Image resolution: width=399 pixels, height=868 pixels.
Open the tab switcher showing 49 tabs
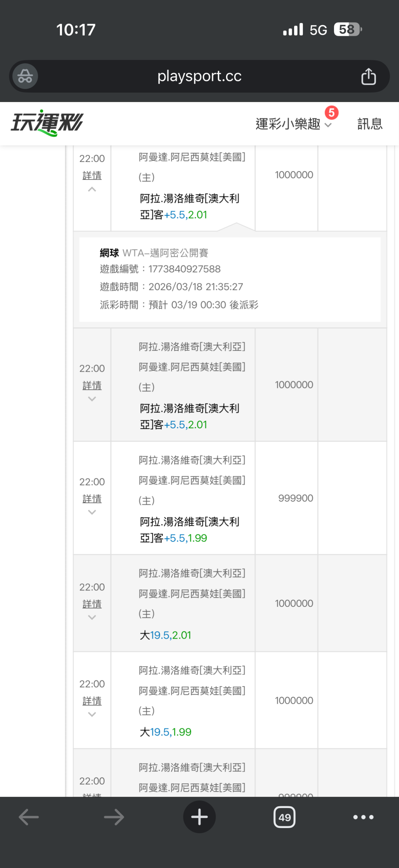(284, 817)
